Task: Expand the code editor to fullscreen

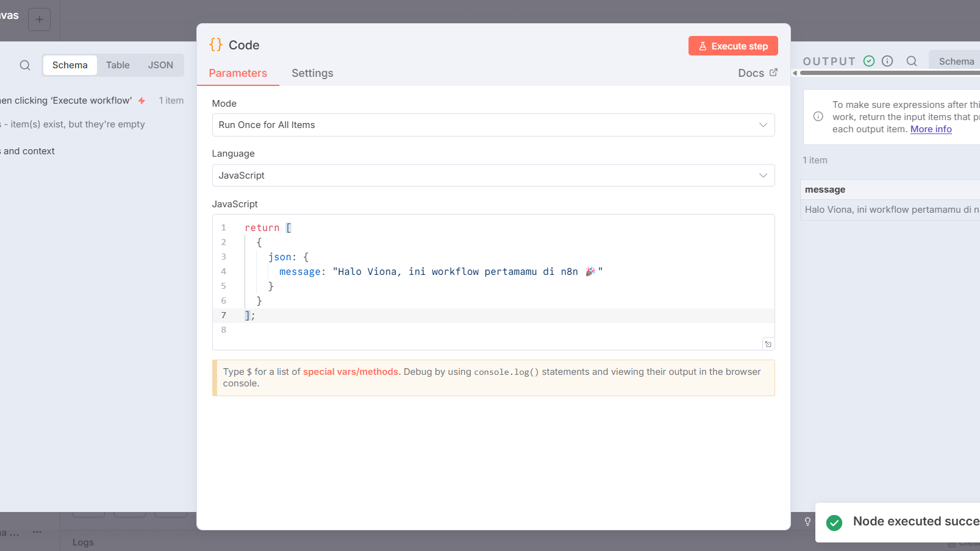Action: click(x=768, y=344)
